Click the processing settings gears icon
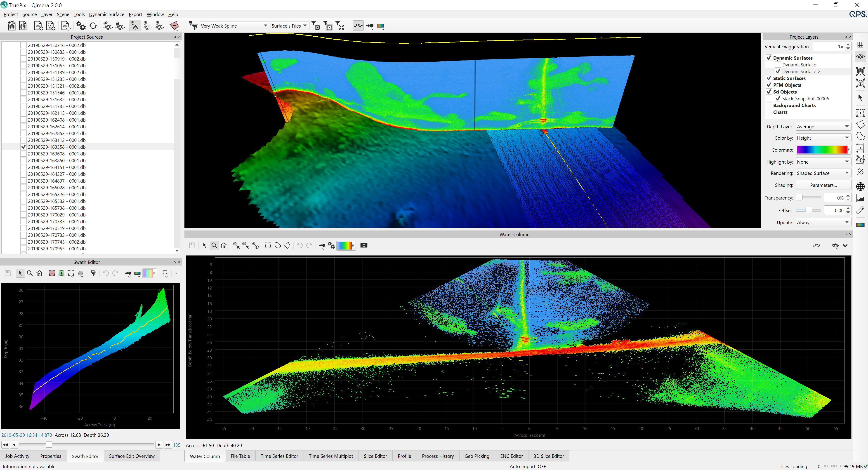 81,26
